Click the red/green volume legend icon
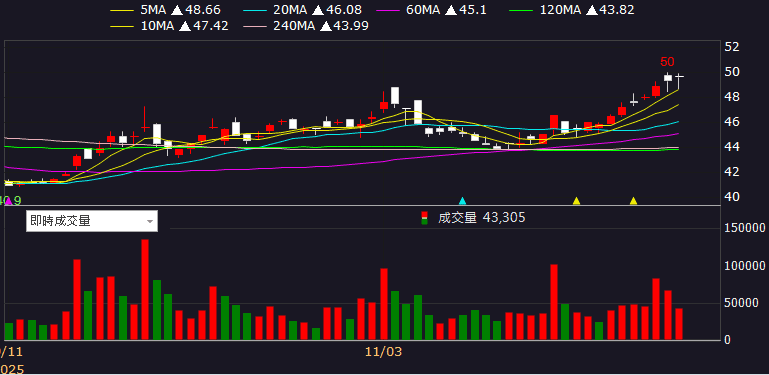769x375 pixels. 426,218
